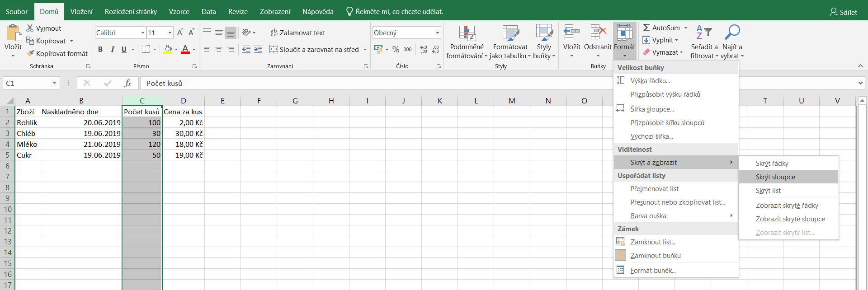Choose Skrýt sloupce from the submenu
Viewport: 868px width, 290px height.
(788, 177)
